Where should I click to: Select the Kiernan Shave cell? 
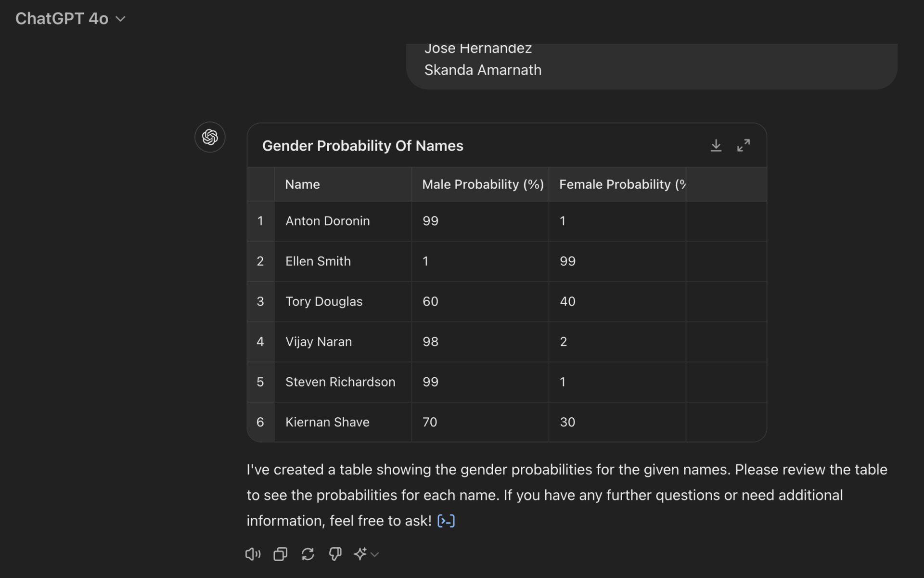[327, 422]
